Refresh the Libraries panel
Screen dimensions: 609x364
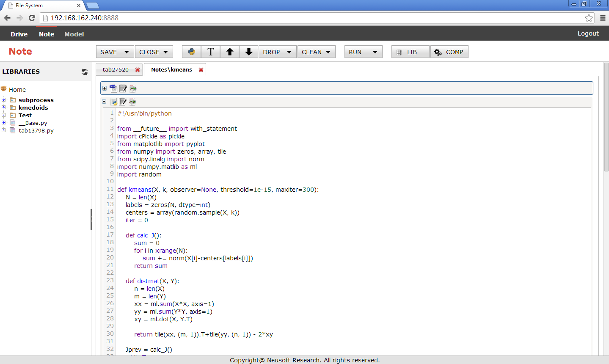point(85,72)
